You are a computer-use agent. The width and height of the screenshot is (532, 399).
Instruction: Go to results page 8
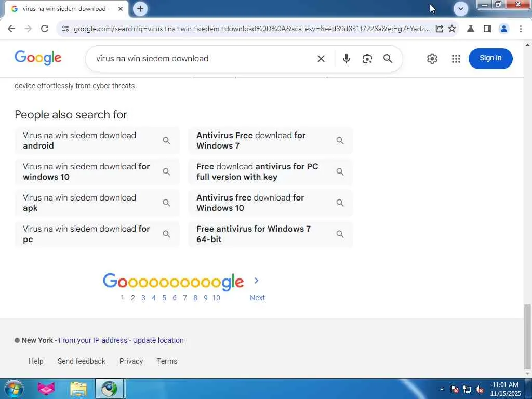click(x=195, y=298)
